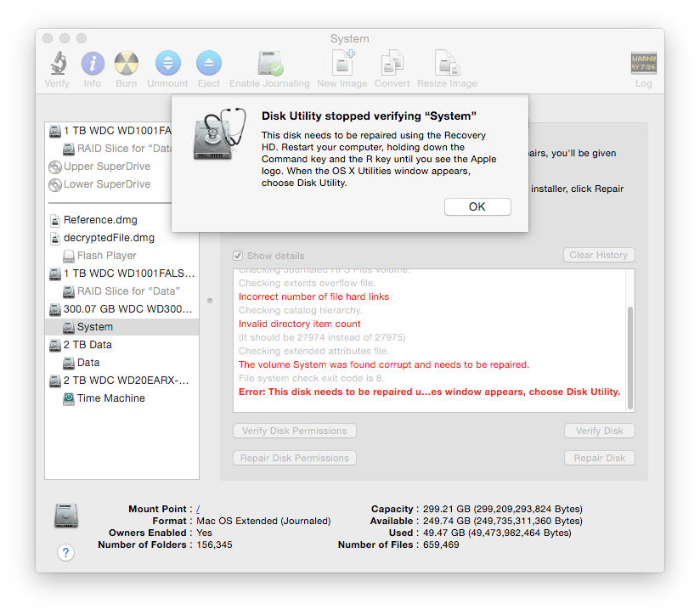The width and height of the screenshot is (700, 615).
Task: Click "The volume System was found corrupt" line
Action: [383, 364]
